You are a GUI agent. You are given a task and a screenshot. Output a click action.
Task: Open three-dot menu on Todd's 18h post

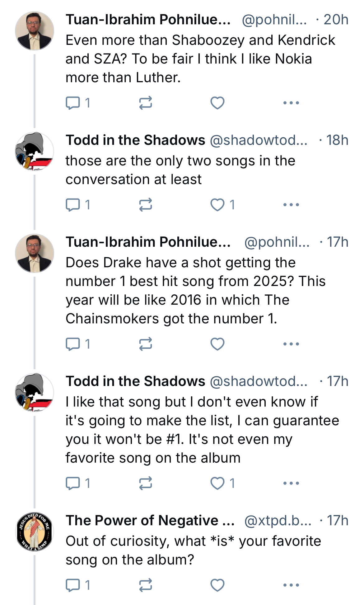pyautogui.click(x=291, y=205)
